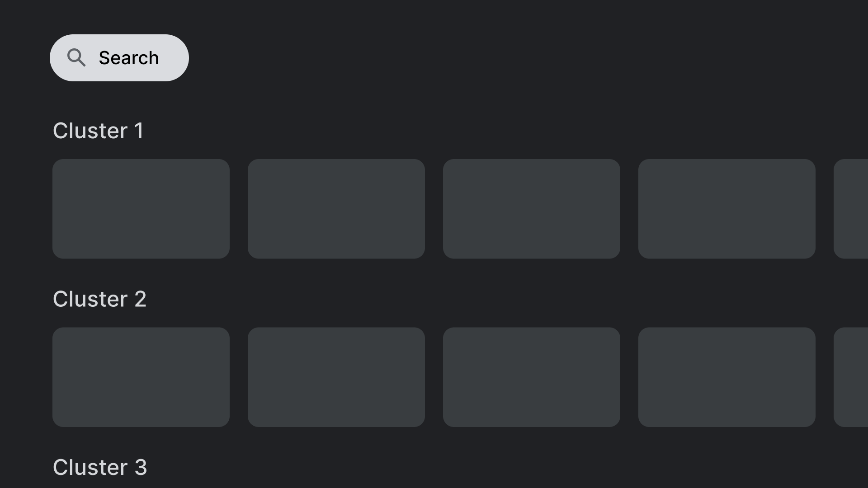
Task: Click the Cluster 2 label
Action: click(99, 299)
